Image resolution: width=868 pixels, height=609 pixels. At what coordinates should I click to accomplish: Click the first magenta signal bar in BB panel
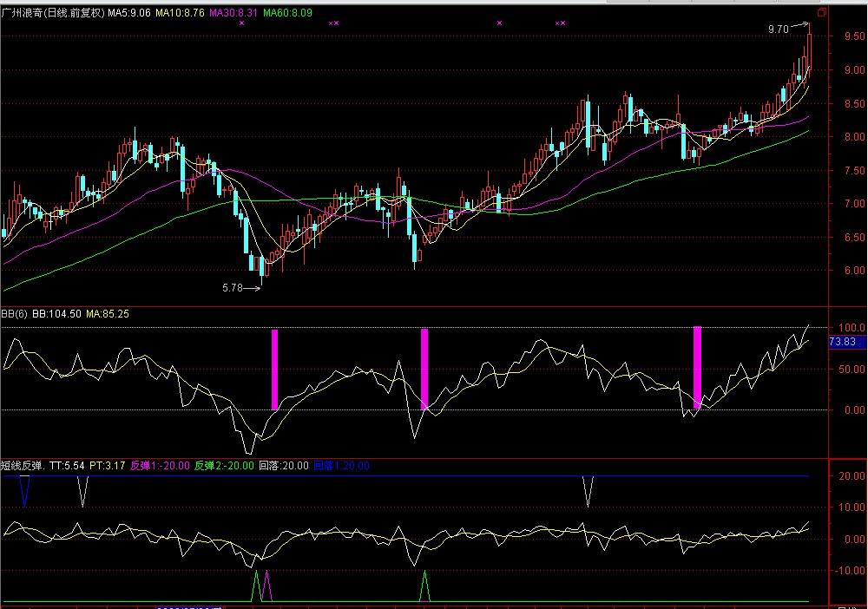pos(275,369)
